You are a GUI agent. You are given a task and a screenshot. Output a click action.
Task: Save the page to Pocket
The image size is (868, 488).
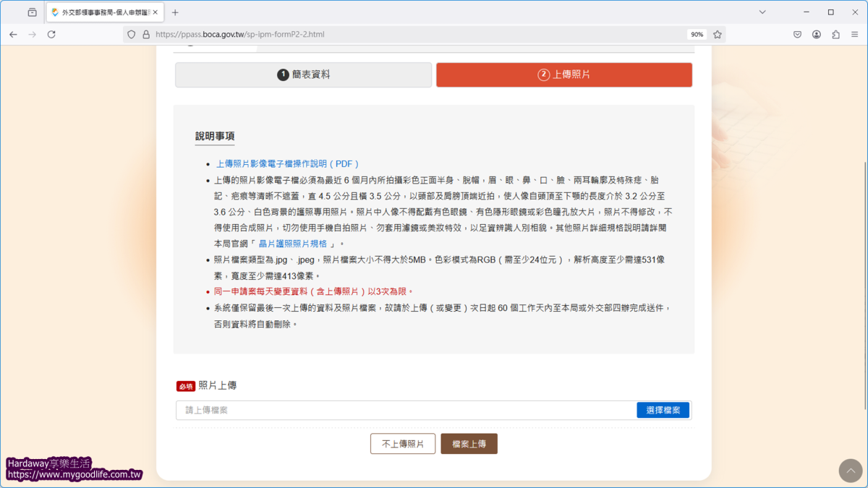coord(797,34)
